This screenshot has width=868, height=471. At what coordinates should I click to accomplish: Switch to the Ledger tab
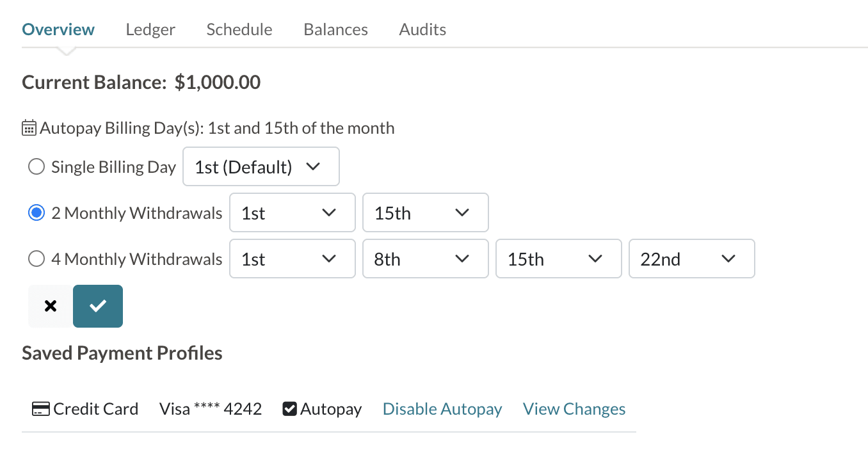click(150, 29)
